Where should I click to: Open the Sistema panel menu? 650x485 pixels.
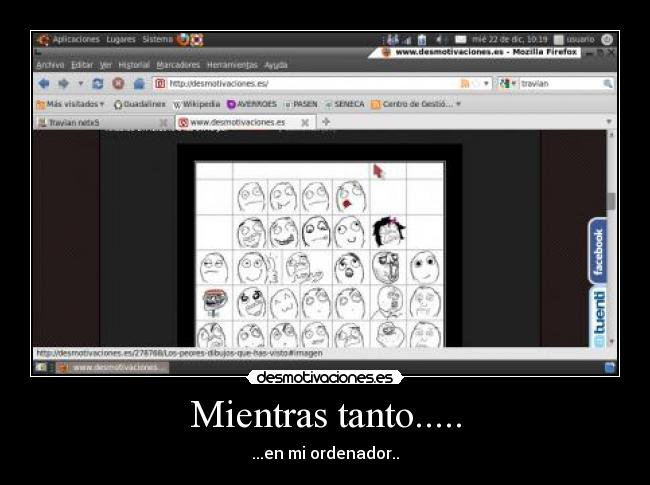(157, 39)
